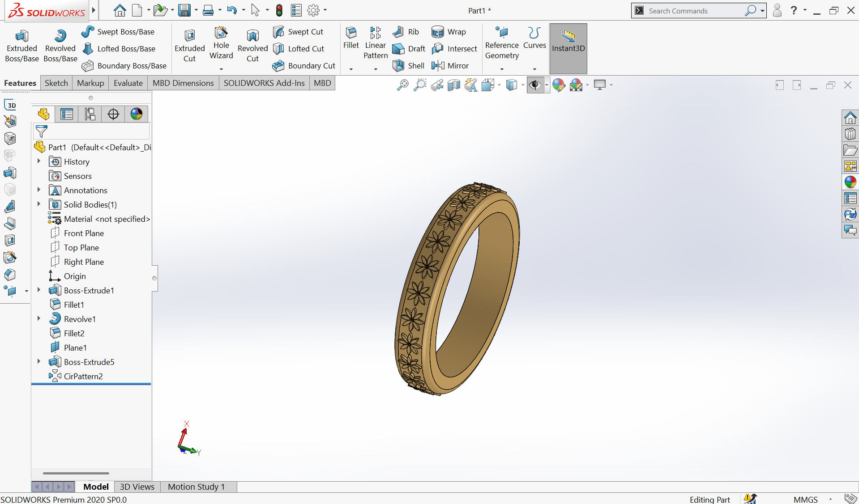The width and height of the screenshot is (859, 504).
Task: Open the Linear Pattern dropdown arrow
Action: click(376, 69)
